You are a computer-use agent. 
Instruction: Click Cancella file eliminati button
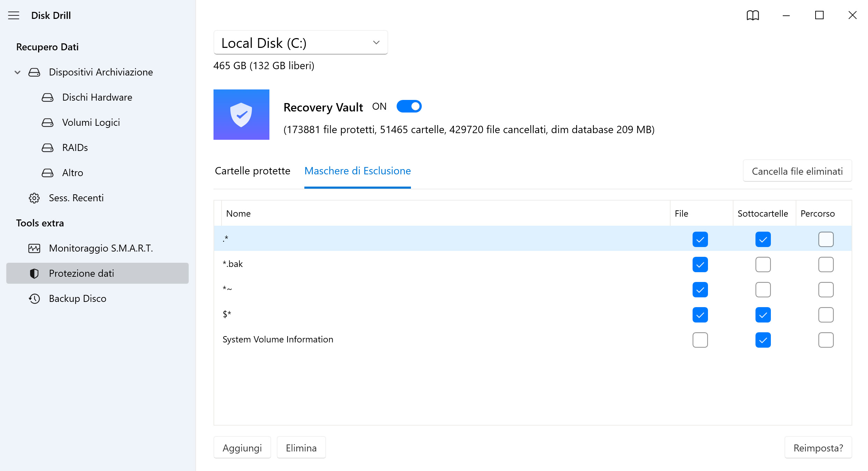(x=797, y=171)
